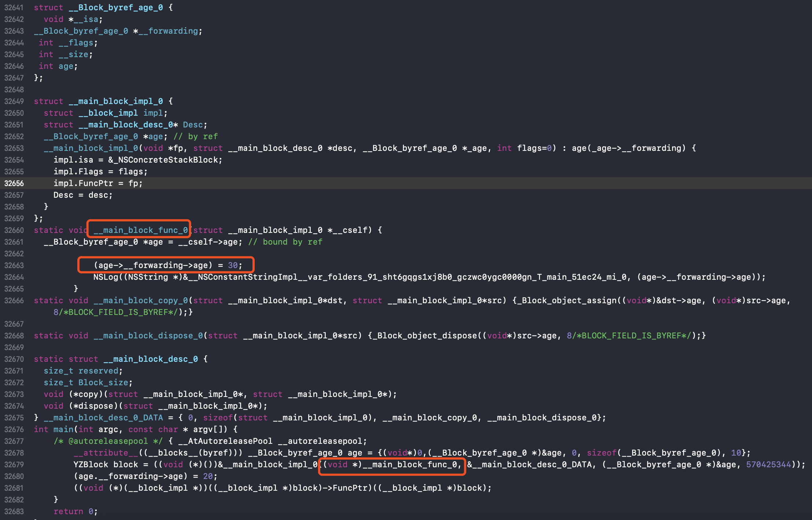Click line number 32641 in the gutter
Screen dimensions: 812x520
[x=14, y=8]
